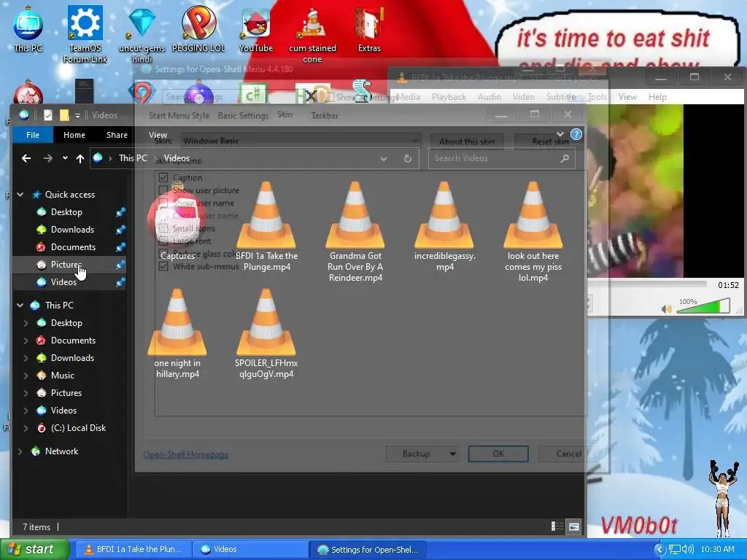Switch to Settings for Open-Shell taskbar button
Image resolution: width=747 pixels, height=560 pixels.
click(x=368, y=550)
